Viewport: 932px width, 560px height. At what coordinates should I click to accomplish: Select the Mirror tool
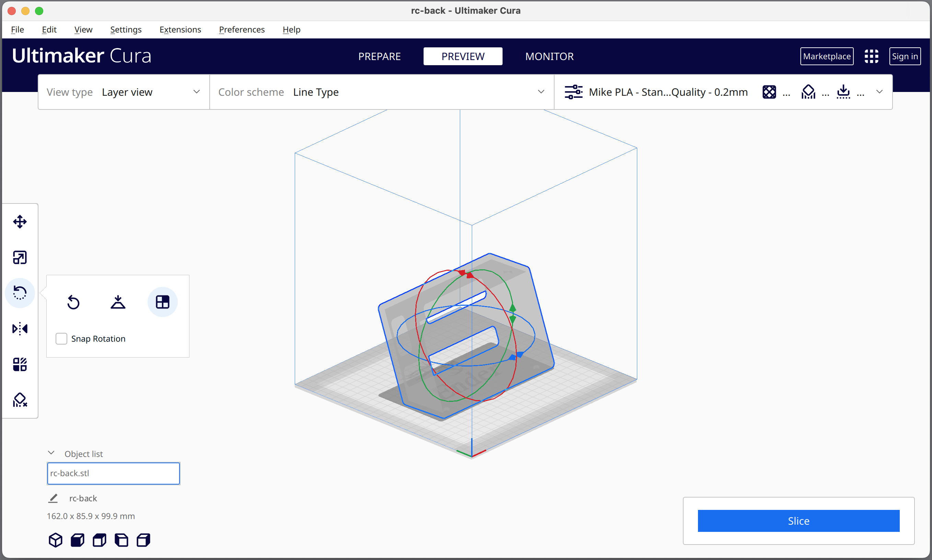(20, 328)
